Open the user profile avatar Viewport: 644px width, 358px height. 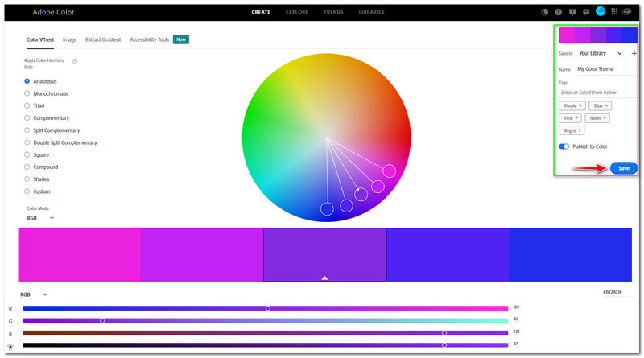[x=600, y=11]
